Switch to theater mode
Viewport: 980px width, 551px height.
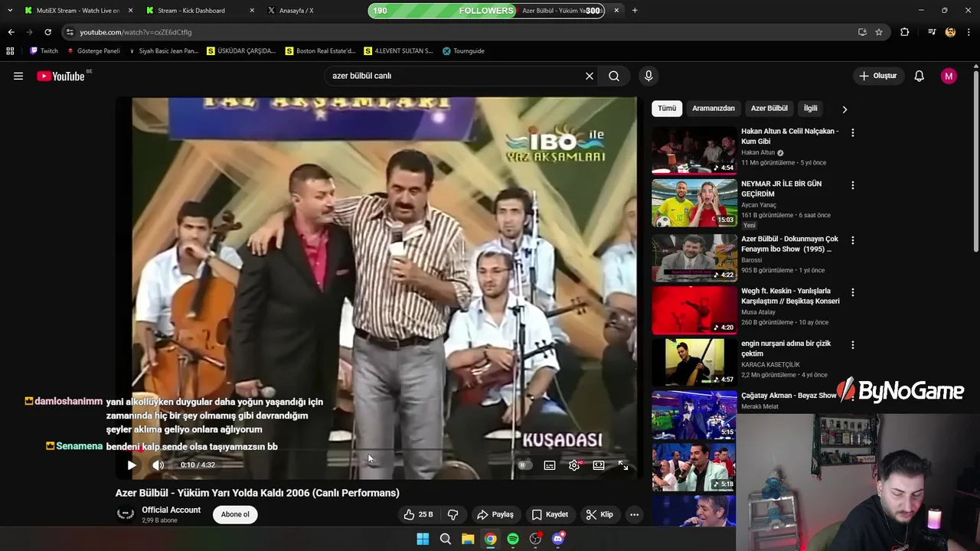599,465
